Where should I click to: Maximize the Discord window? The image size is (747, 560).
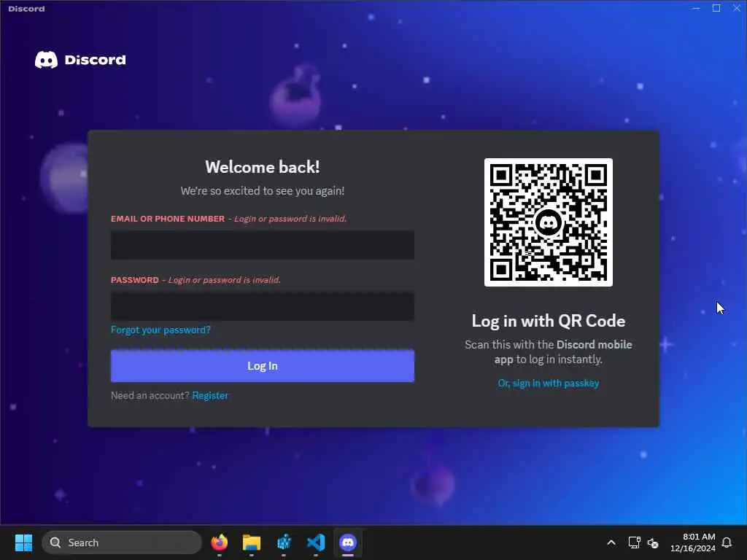pyautogui.click(x=716, y=8)
